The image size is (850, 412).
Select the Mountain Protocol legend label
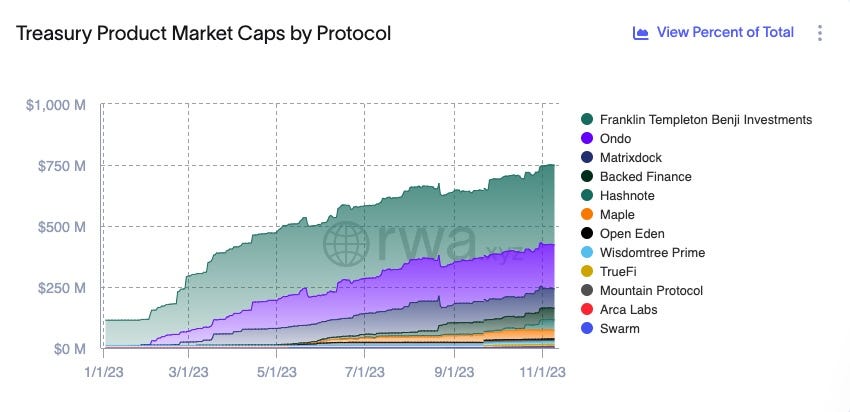[651, 291]
